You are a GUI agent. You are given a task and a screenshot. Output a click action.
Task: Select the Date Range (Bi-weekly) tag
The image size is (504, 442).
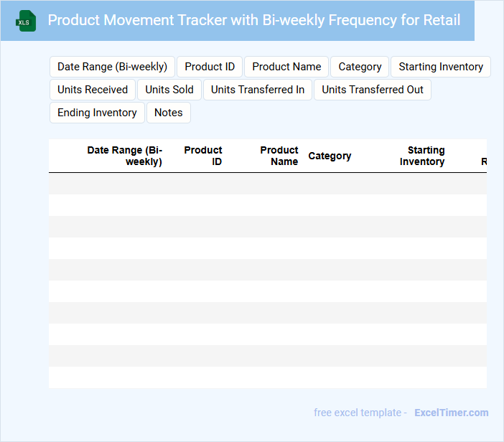pyautogui.click(x=112, y=67)
